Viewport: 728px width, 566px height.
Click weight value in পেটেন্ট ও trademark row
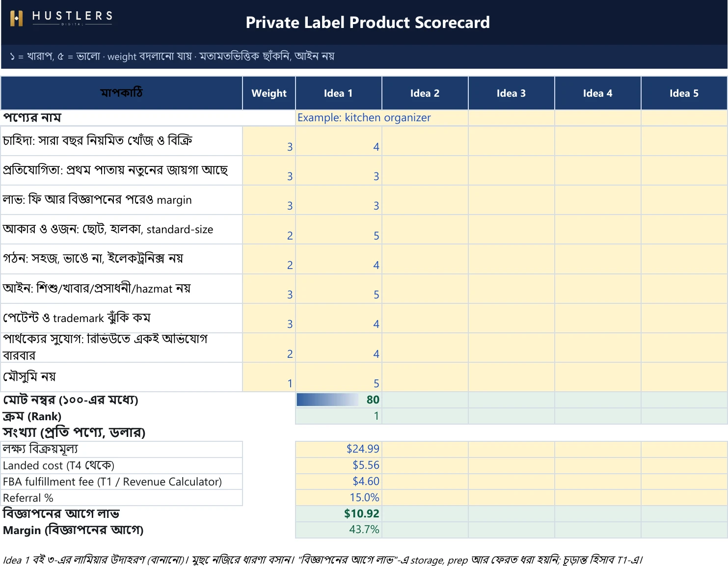click(x=269, y=318)
